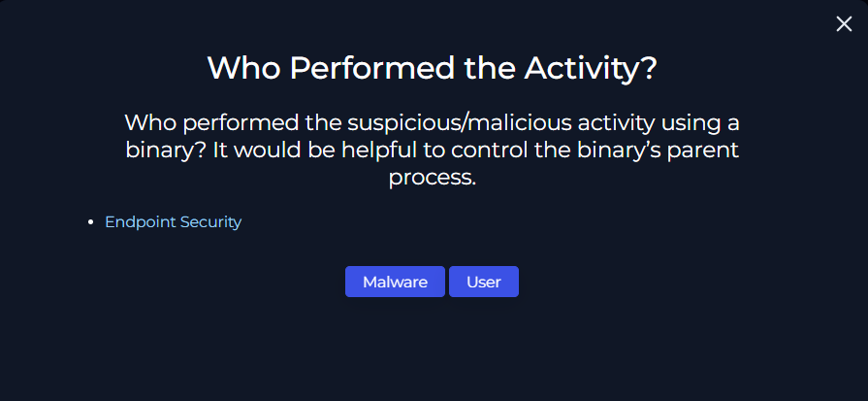868x401 pixels.
Task: Choose Malware as the activity performer
Action: tap(395, 282)
